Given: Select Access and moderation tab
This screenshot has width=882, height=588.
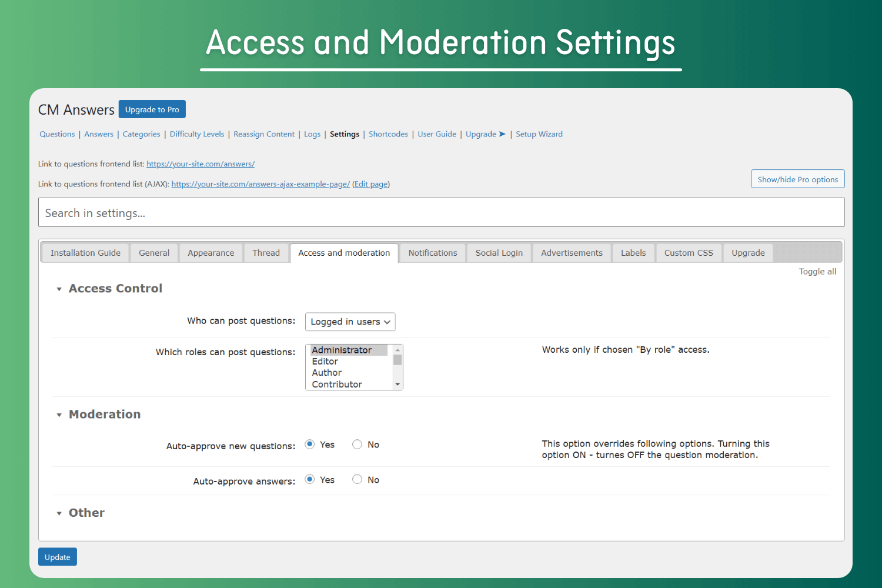Looking at the screenshot, I should coord(344,253).
